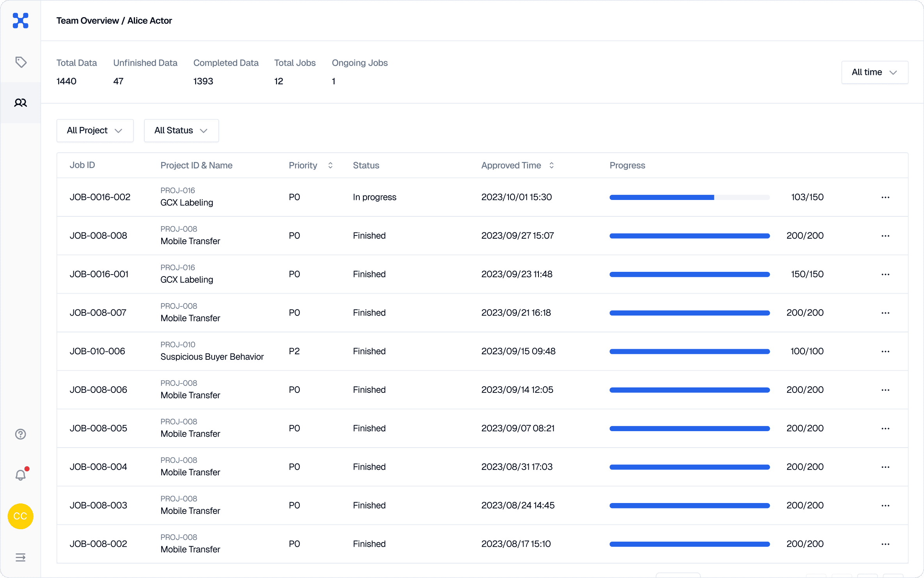The image size is (924, 578).
Task: Open the labeling tag section in sidebar
Action: (x=21, y=62)
